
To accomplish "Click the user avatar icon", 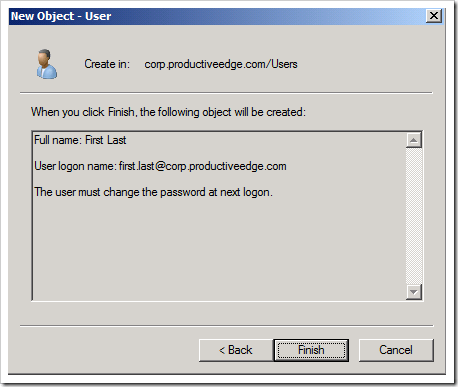I will pyautogui.click(x=47, y=64).
